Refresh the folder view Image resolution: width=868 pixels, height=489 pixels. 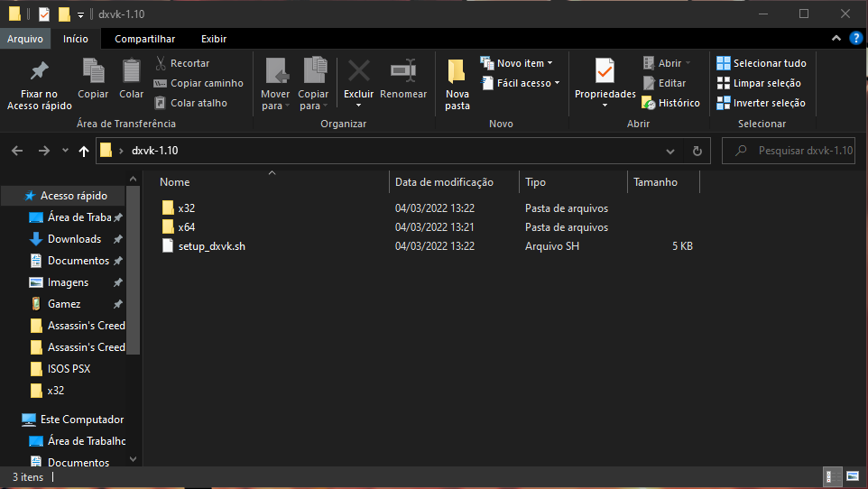click(x=697, y=151)
